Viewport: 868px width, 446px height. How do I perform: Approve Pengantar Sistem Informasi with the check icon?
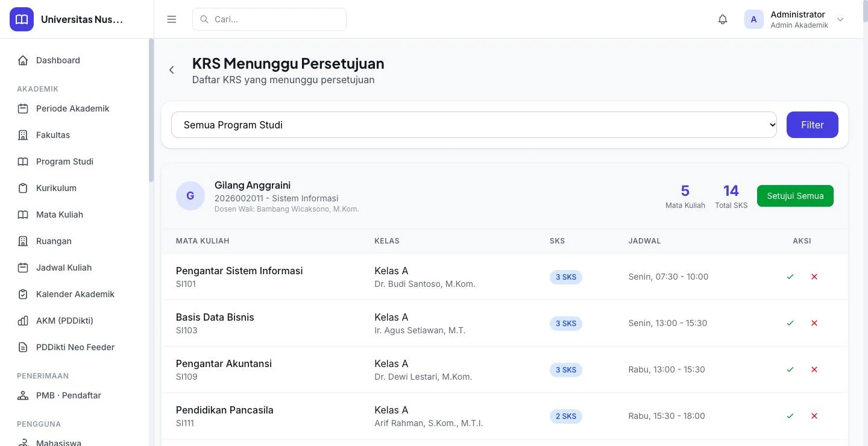point(790,277)
